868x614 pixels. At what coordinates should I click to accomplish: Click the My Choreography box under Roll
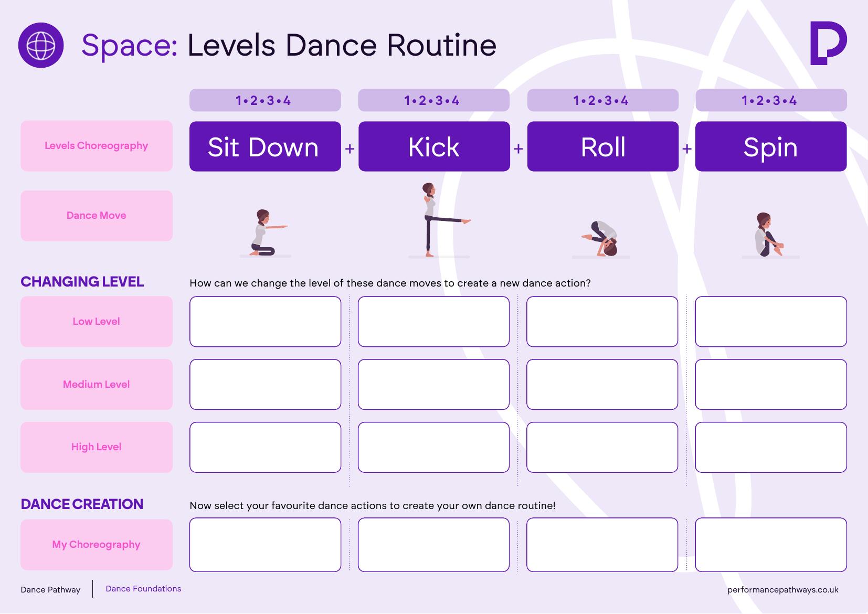click(602, 545)
